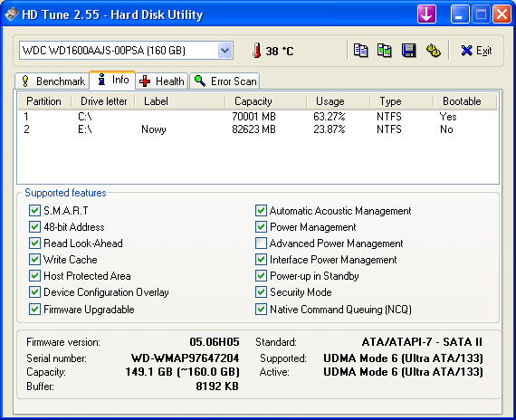Viewport: 516px width, 420px height.
Task: Click the purple down-arrow title bar button
Action: click(x=426, y=14)
